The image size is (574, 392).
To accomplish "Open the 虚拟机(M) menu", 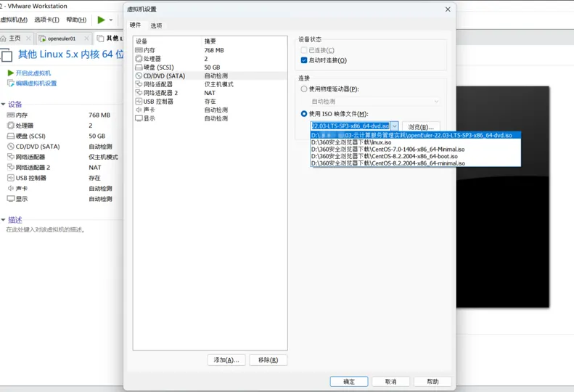I will 14,20.
